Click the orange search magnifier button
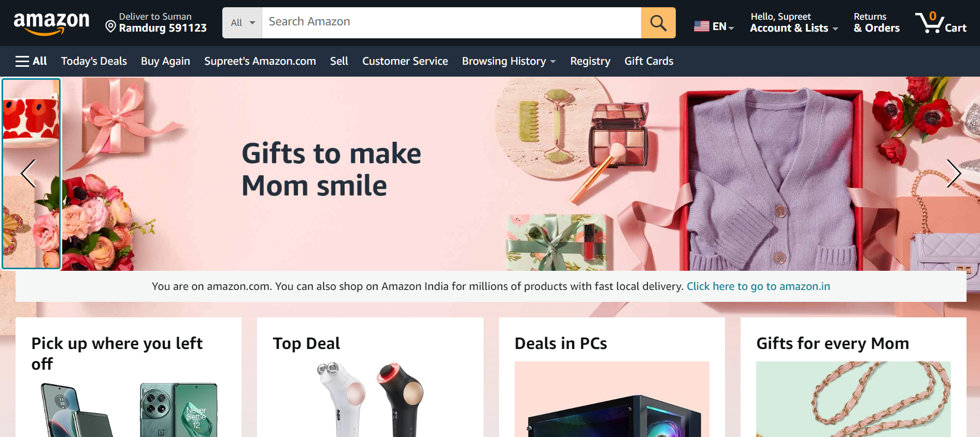The image size is (980, 437). [658, 23]
